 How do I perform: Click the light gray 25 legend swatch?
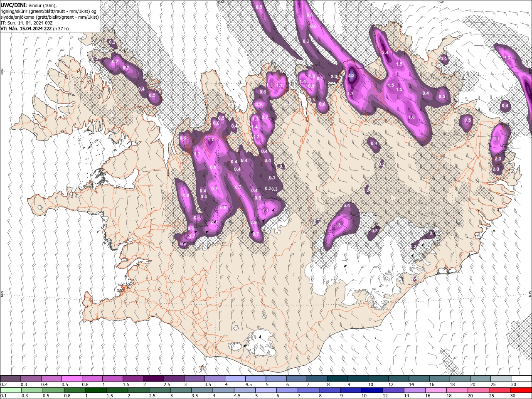pyautogui.click(x=501, y=379)
